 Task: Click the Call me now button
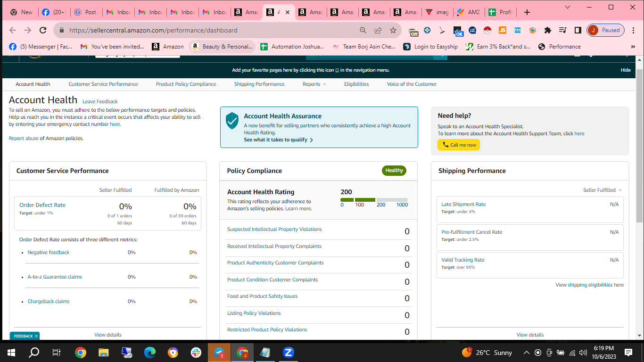click(x=459, y=145)
